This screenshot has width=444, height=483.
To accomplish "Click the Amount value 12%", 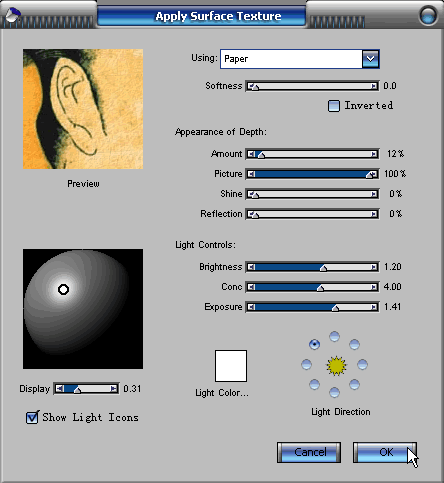I will 395,154.
